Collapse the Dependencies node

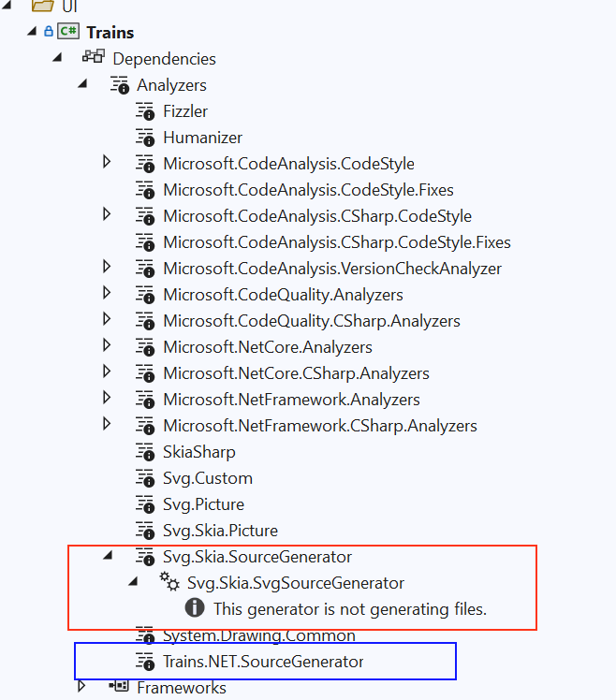coord(57,57)
